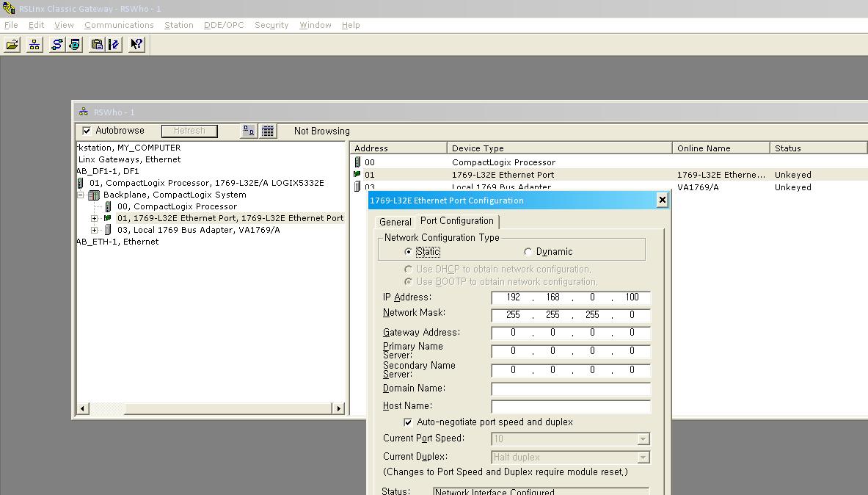Click the Secondary Name Server address field
Screen dimensions: 868x495
click(571, 369)
